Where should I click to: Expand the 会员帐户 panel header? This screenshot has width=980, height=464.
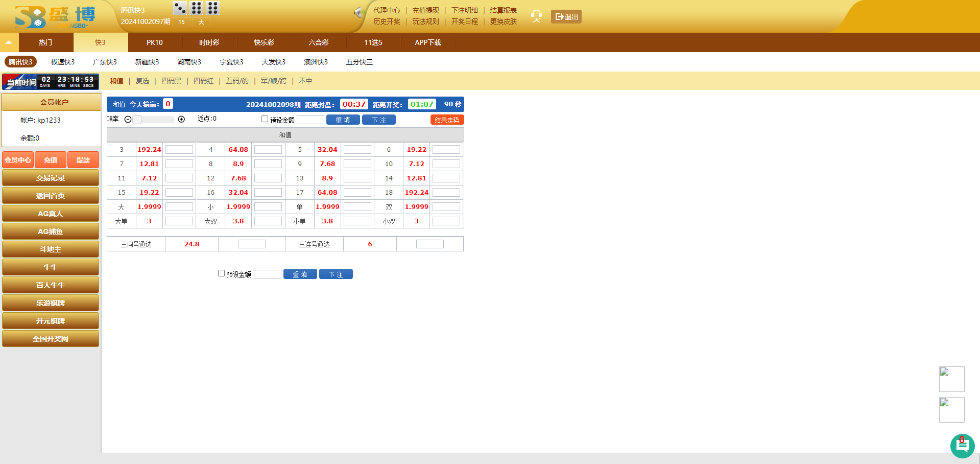pos(51,102)
